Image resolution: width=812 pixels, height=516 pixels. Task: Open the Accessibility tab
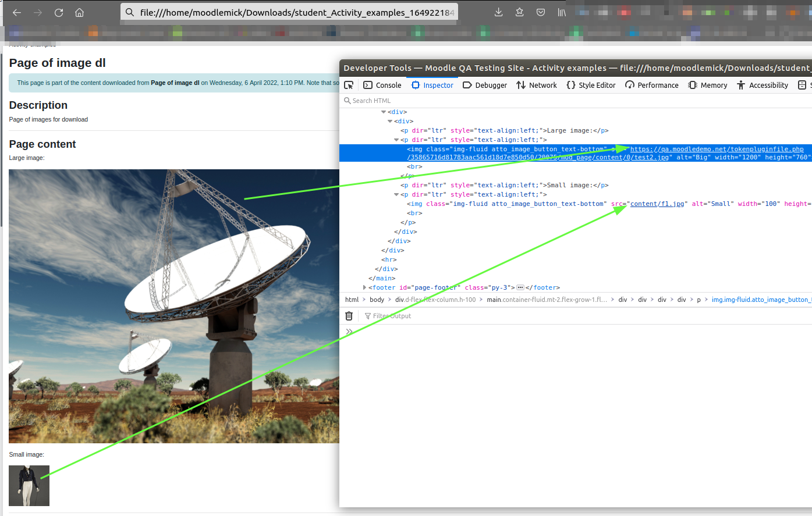pyautogui.click(x=763, y=85)
